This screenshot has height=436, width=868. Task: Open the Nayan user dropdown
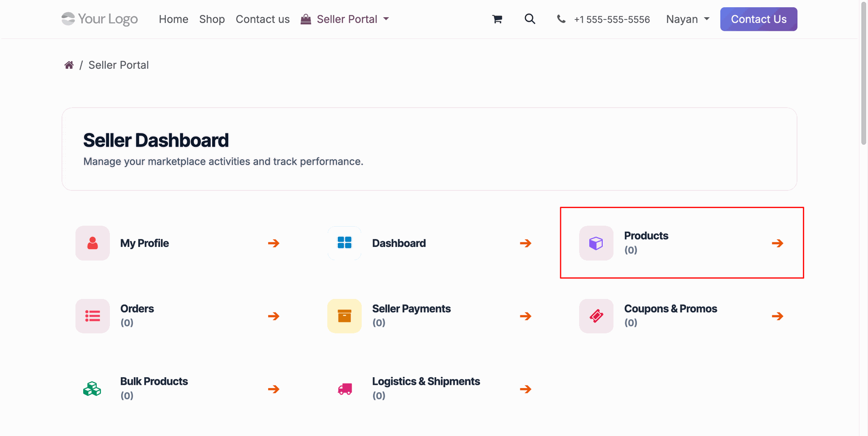(688, 19)
